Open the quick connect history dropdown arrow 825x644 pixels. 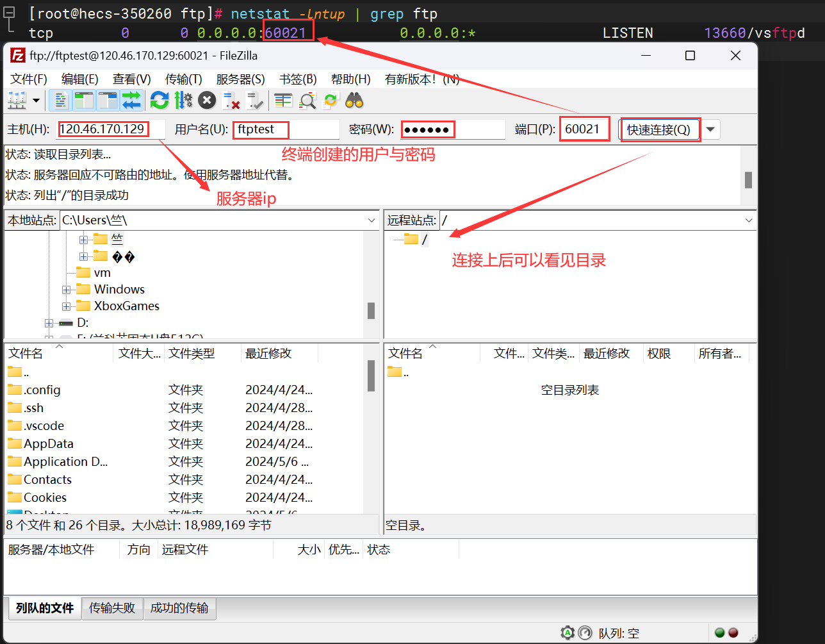click(710, 129)
